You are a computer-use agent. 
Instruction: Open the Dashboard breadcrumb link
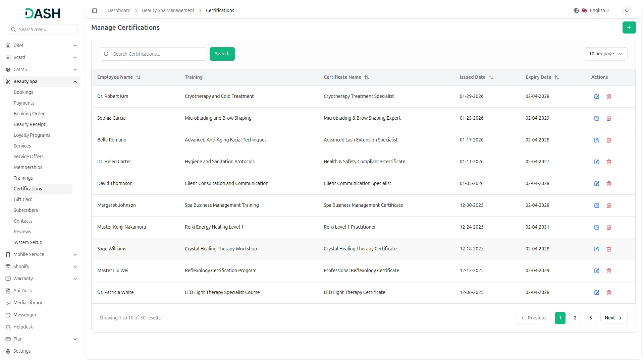tap(119, 10)
